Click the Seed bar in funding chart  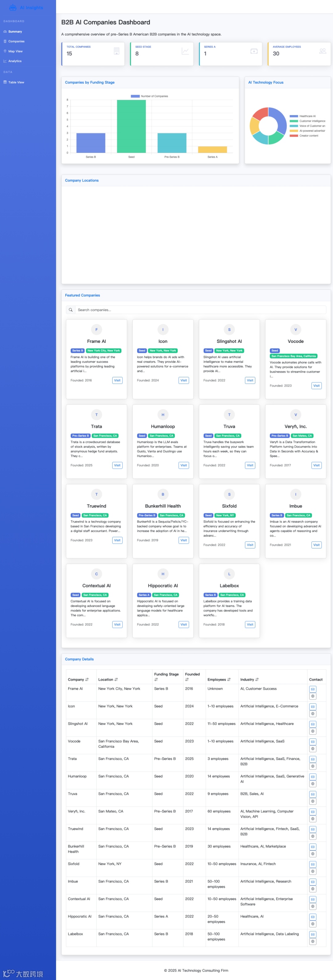[131, 126]
